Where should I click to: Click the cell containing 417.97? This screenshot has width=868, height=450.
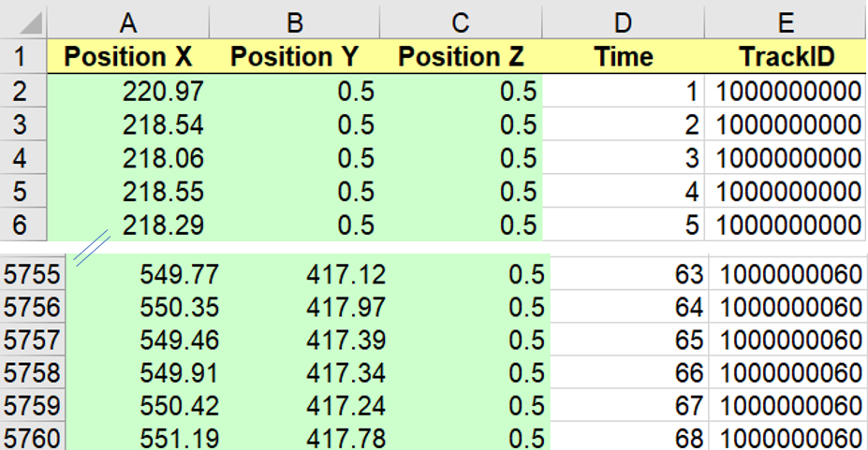[309, 307]
